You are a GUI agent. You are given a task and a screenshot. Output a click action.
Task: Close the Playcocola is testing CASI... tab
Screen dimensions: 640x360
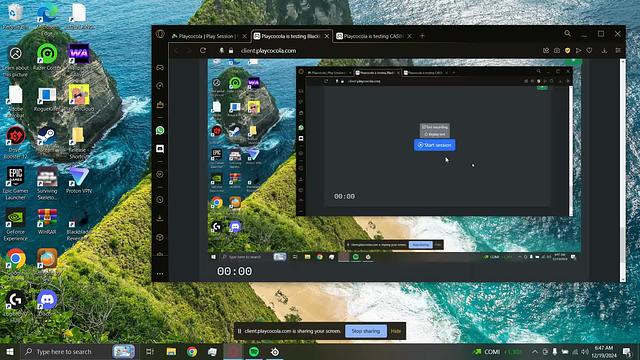coord(409,36)
